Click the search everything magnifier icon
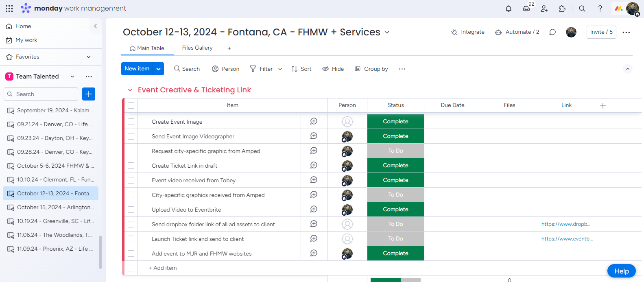The width and height of the screenshot is (644, 282). click(582, 9)
